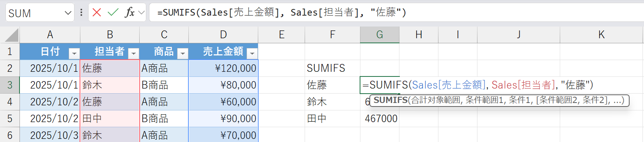Click the formula bar text
This screenshot has width=644, height=142.
point(281,12)
